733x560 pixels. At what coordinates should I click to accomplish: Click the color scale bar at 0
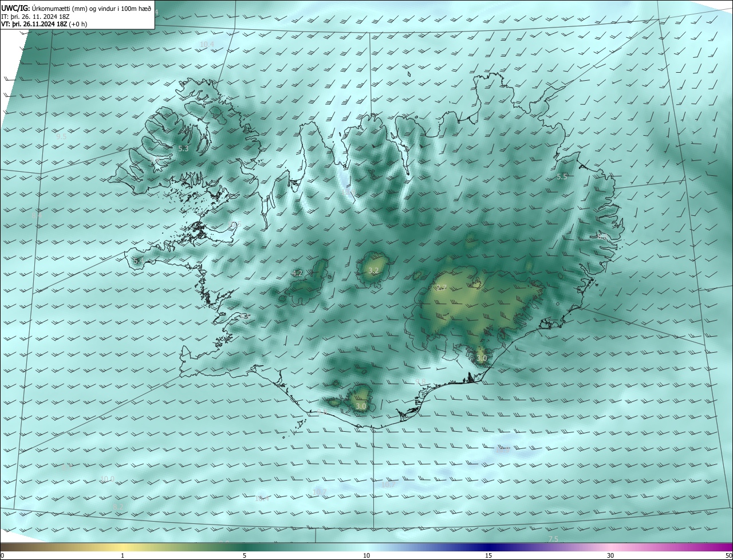[x=2, y=555]
